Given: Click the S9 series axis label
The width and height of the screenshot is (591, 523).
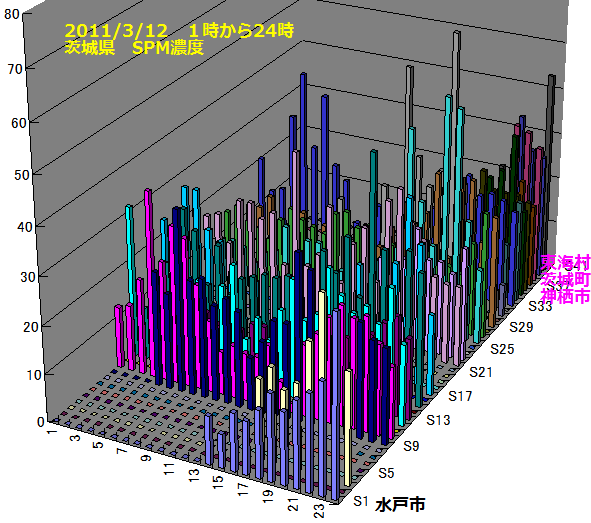Looking at the screenshot, I should coord(411,446).
